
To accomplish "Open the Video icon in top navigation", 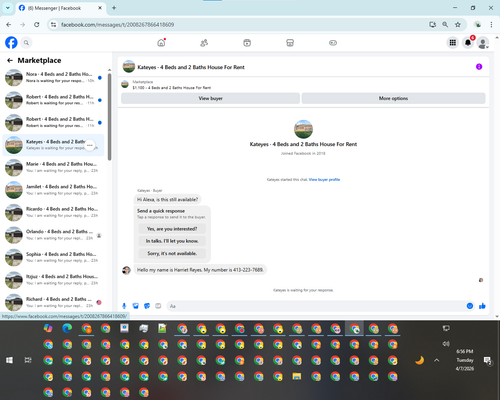I will 247,43.
